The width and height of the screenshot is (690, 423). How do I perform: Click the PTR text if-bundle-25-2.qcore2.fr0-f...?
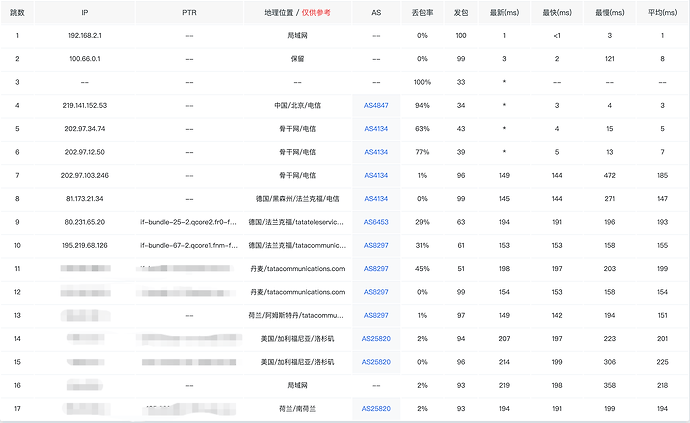[188, 222]
